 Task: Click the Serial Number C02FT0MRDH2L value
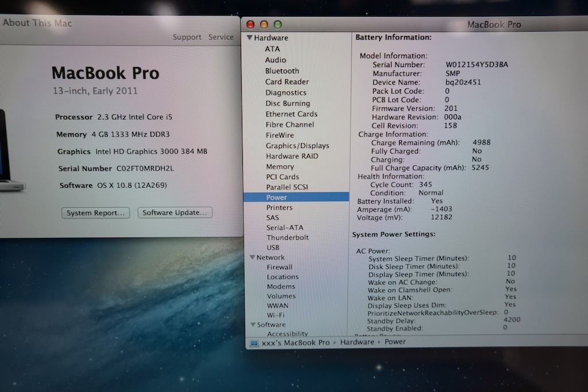(x=145, y=168)
